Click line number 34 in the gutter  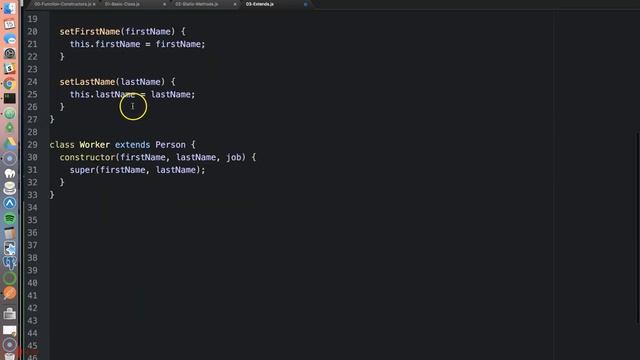coord(32,208)
